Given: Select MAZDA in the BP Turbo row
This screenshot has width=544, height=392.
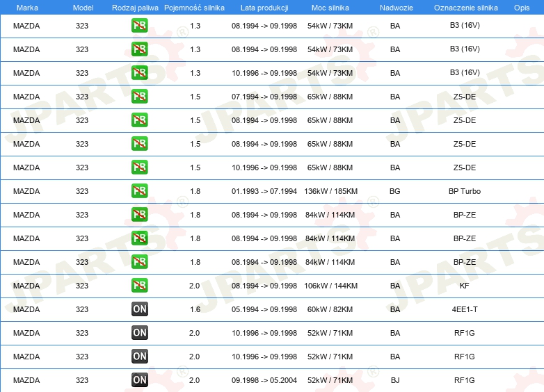Looking at the screenshot, I should point(26,191).
